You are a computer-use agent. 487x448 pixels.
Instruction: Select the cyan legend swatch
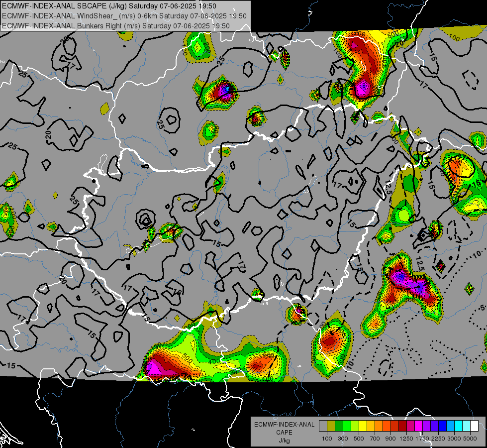(459, 426)
